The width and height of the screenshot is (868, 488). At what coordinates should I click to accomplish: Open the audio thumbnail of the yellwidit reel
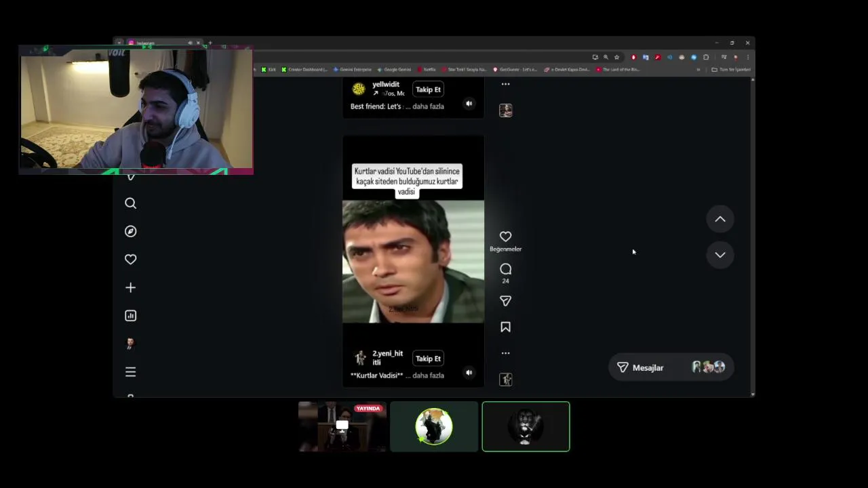coord(505,110)
